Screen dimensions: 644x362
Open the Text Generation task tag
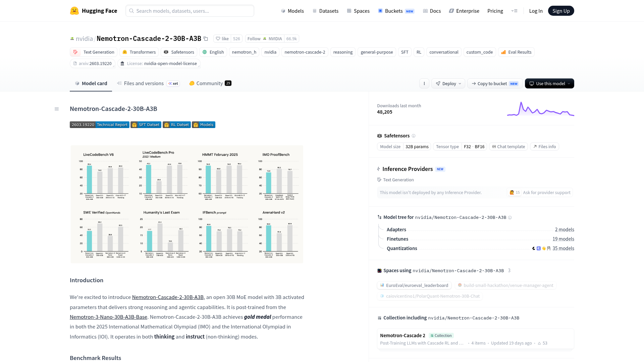94,52
